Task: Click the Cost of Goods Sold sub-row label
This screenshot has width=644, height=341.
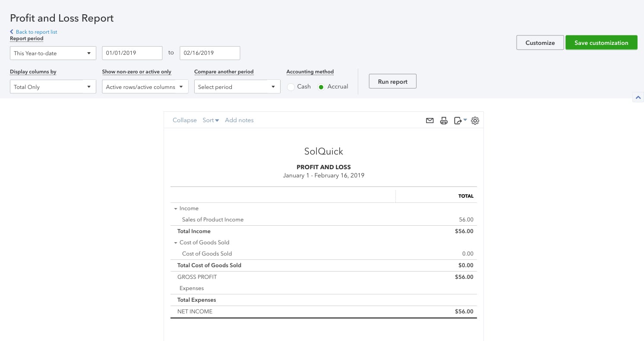Action: [x=207, y=254]
